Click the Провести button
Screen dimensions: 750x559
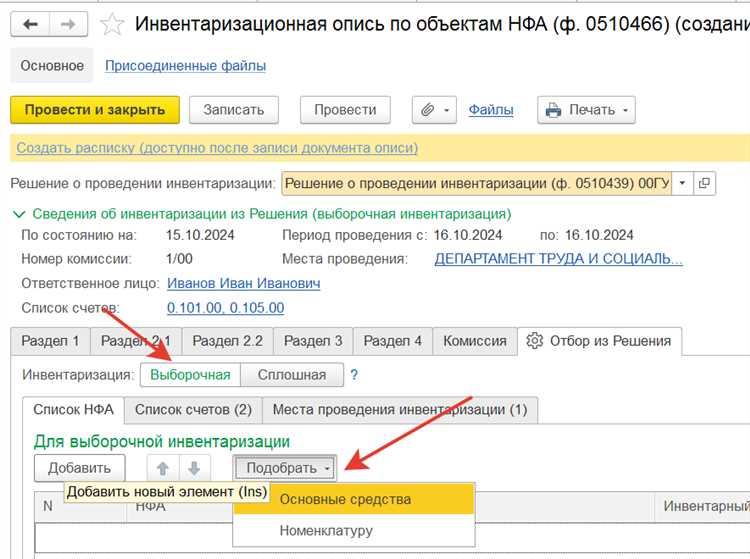click(345, 110)
